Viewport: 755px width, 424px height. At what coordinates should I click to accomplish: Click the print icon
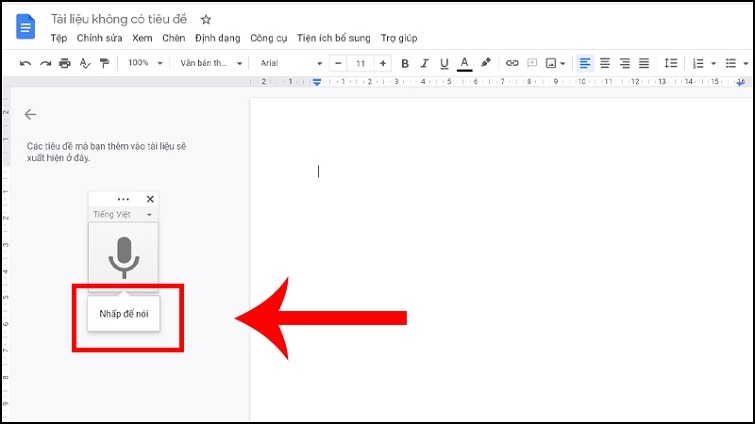click(65, 63)
